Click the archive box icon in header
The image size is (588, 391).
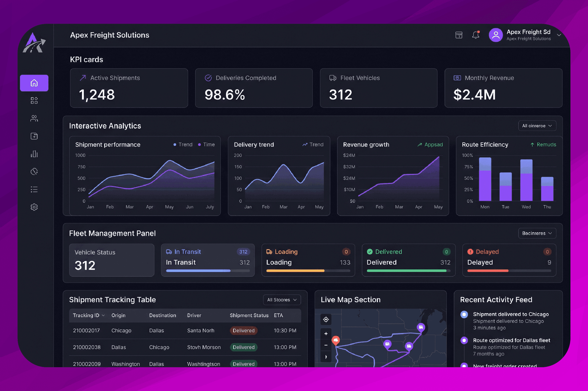click(459, 35)
